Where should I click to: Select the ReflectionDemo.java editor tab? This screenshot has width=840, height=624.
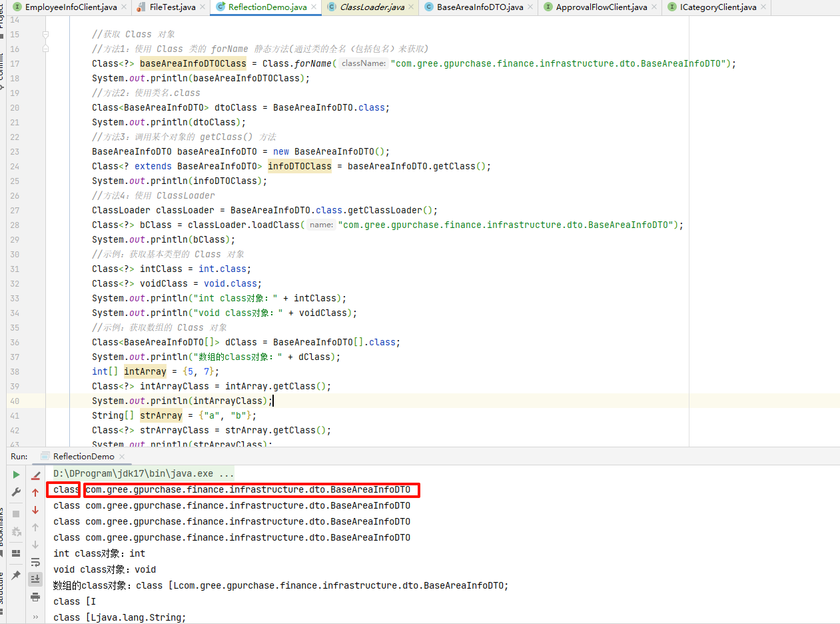267,7
